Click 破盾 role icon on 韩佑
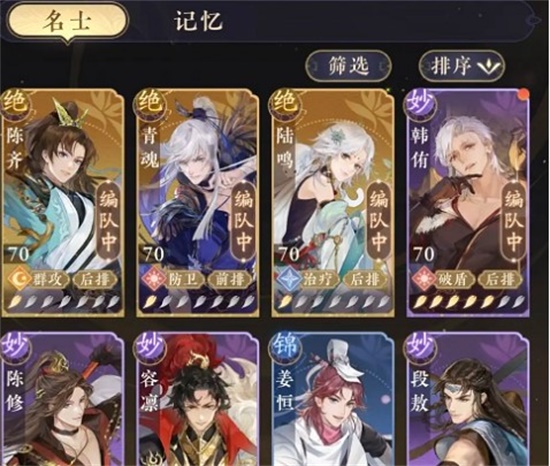 tap(423, 279)
